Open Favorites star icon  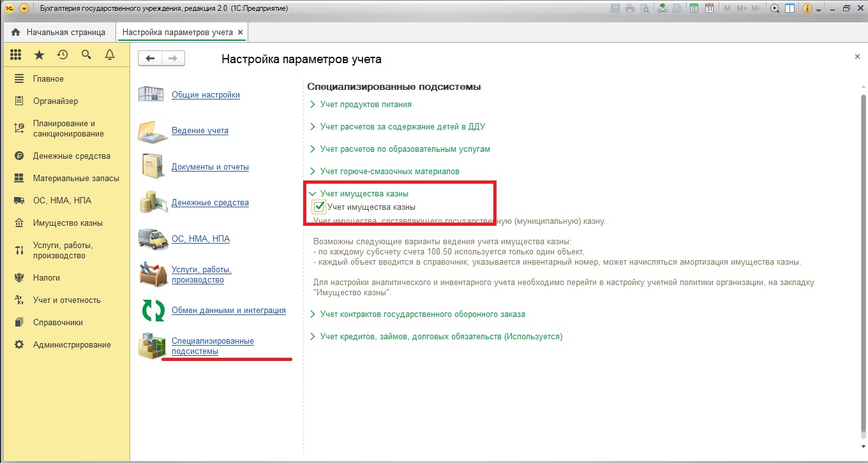(39, 55)
